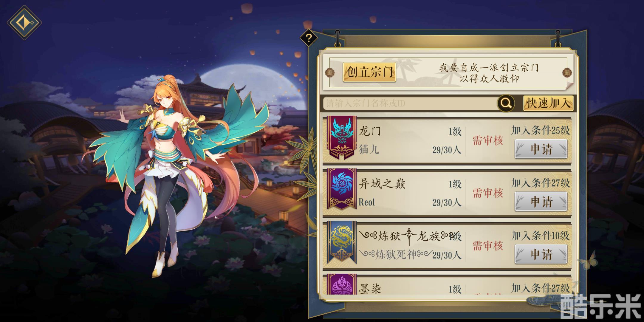This screenshot has height=322, width=644.
Task: Click the 创立宗门 create sect button
Action: click(x=369, y=72)
